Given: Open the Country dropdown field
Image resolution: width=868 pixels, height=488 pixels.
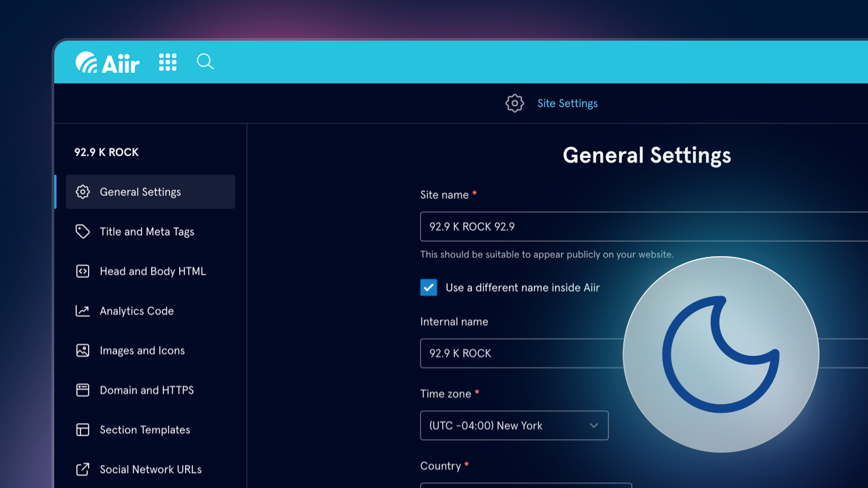Looking at the screenshot, I should point(526,485).
